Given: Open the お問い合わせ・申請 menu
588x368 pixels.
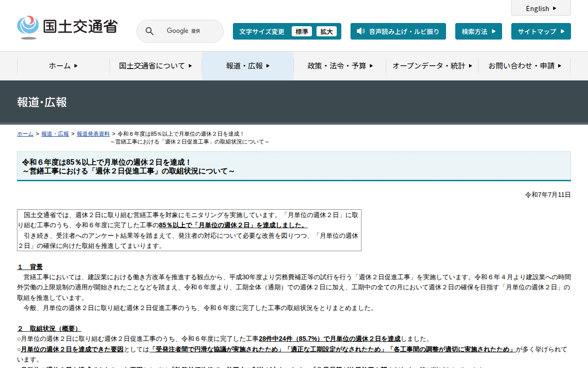Looking at the screenshot, I should [525, 66].
